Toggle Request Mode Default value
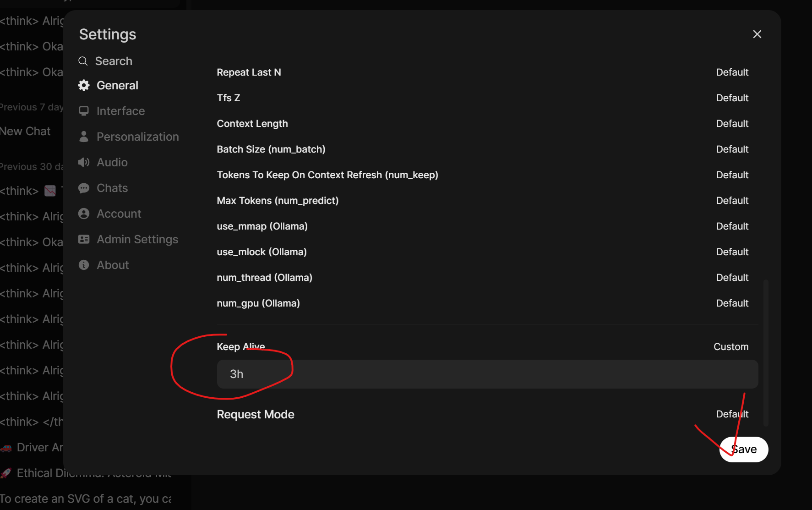The width and height of the screenshot is (812, 510). [732, 414]
